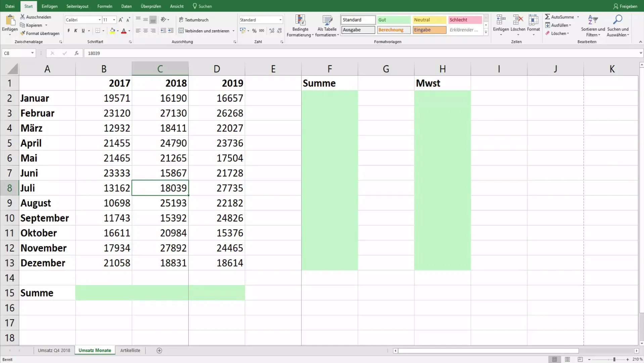Add a new sheet with the plus icon
Image resolution: width=644 pixels, height=363 pixels.
coord(159,351)
